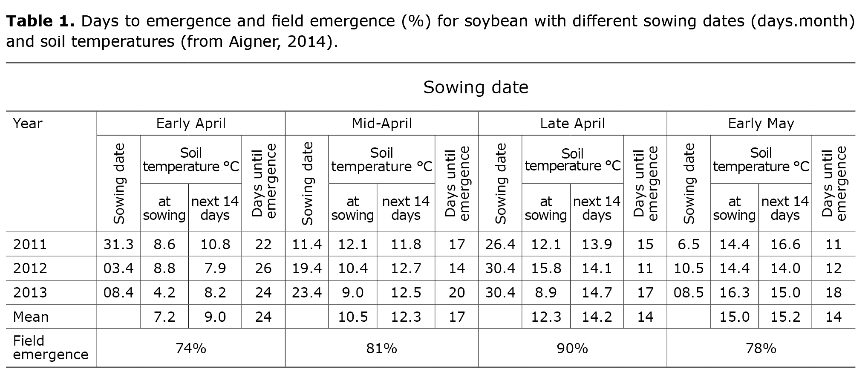
Task: Click the 2013 row label
Action: 30,292
